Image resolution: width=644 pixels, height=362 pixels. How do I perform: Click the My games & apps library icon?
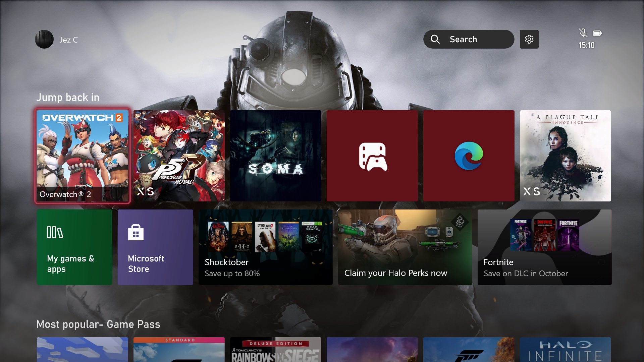tap(55, 232)
